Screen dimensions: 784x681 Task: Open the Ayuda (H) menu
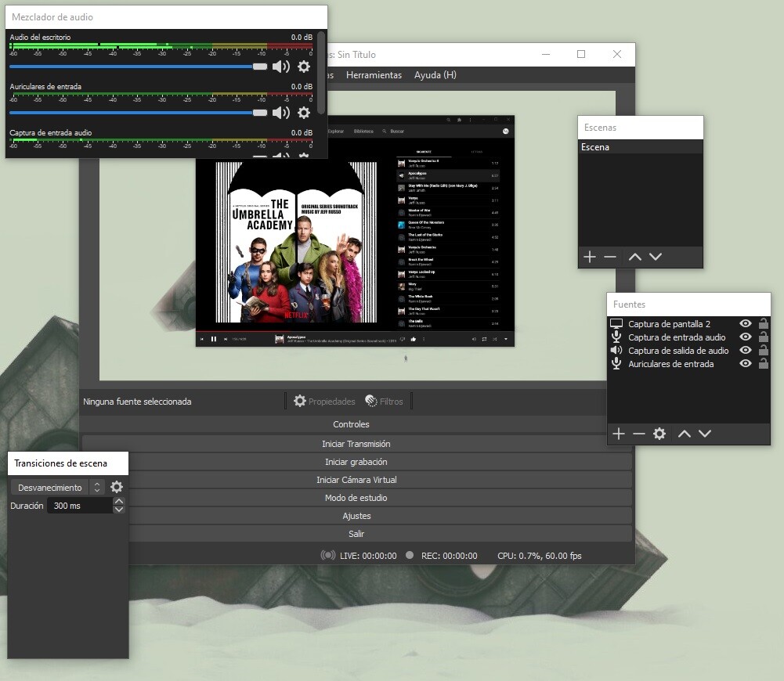435,75
